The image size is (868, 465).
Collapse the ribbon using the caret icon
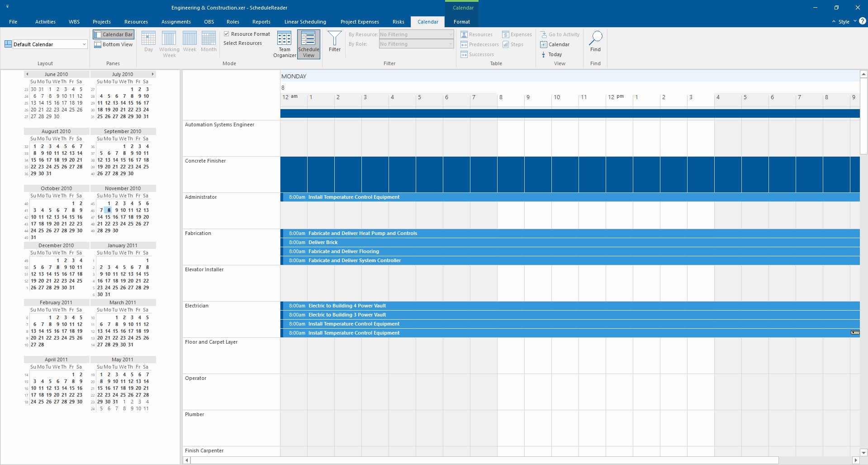pos(834,21)
